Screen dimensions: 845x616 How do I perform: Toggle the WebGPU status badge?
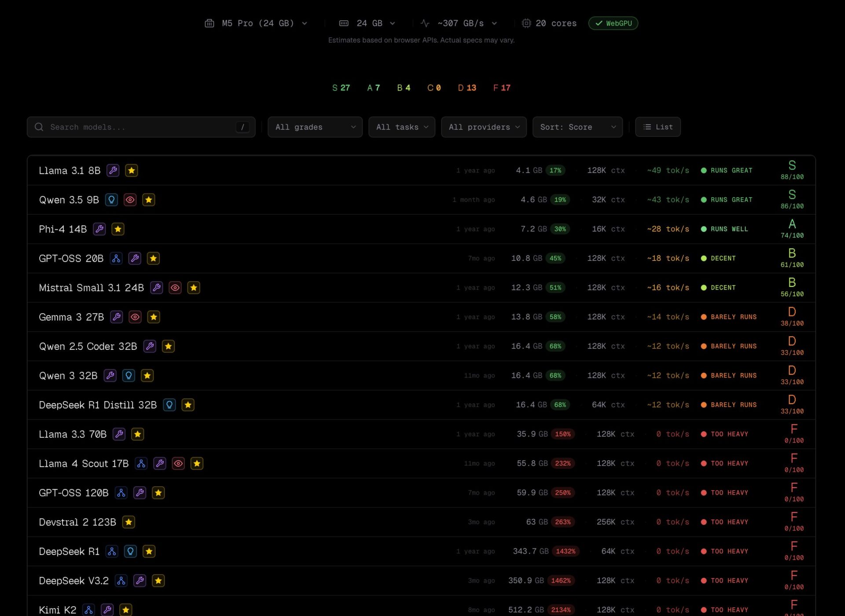click(613, 23)
